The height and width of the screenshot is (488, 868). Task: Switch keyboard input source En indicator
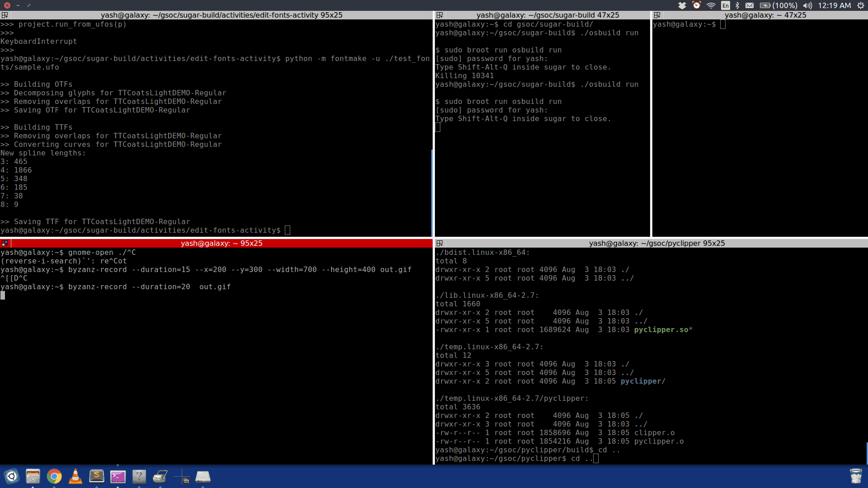point(725,5)
